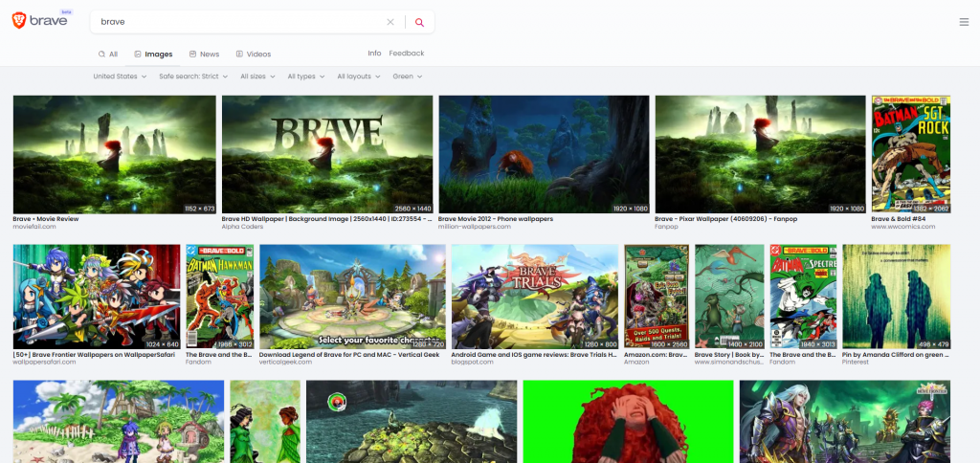Open the Safe search: Strict dropdown
This screenshot has height=463, width=980.
193,77
